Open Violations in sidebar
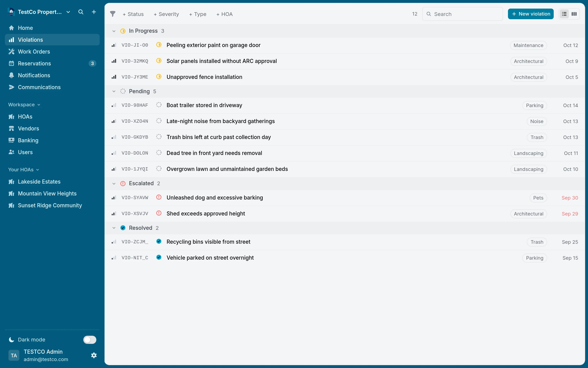This screenshot has height=368, width=588. point(52,40)
